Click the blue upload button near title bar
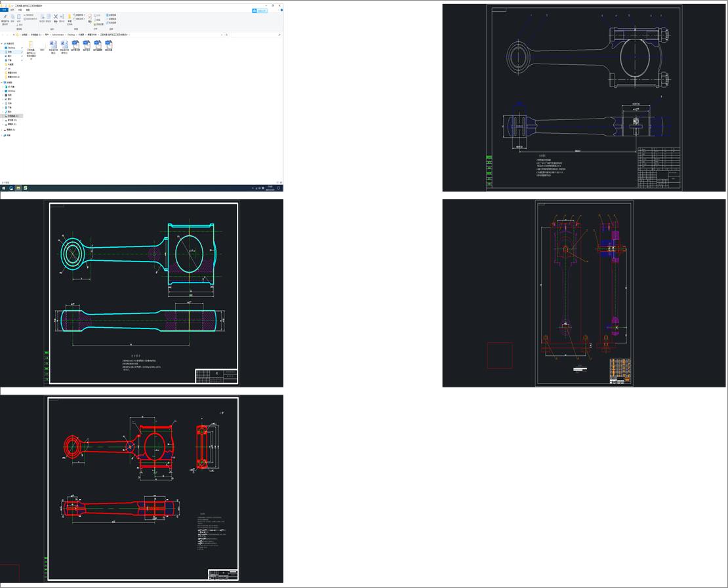 (260, 10)
